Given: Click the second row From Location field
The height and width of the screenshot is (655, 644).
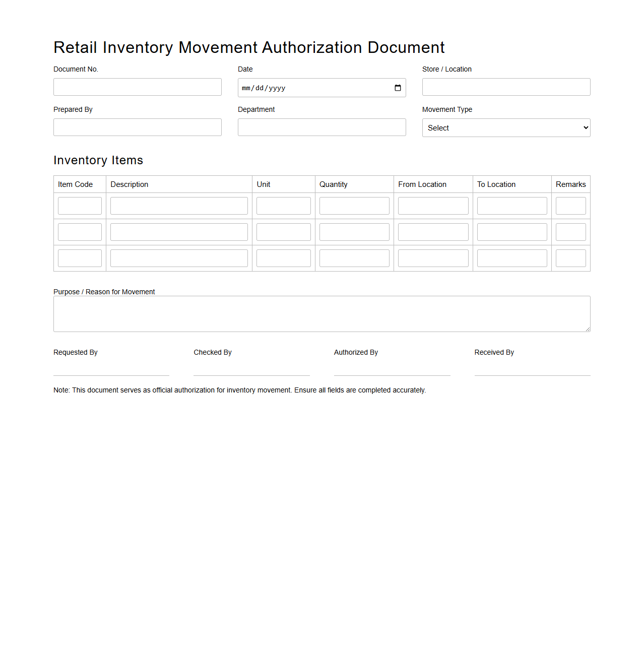Looking at the screenshot, I should coord(433,232).
